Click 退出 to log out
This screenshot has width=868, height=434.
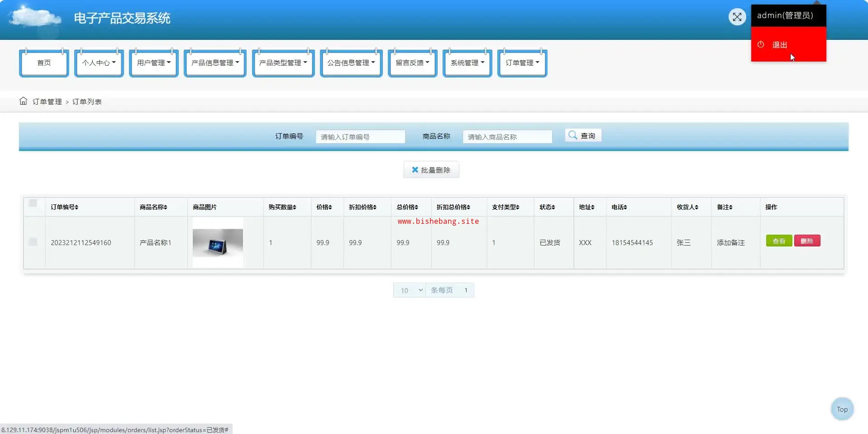(x=779, y=45)
